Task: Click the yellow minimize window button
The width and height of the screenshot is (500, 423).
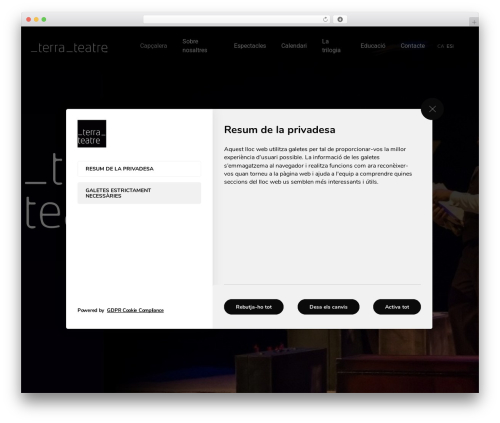Action: 36,20
